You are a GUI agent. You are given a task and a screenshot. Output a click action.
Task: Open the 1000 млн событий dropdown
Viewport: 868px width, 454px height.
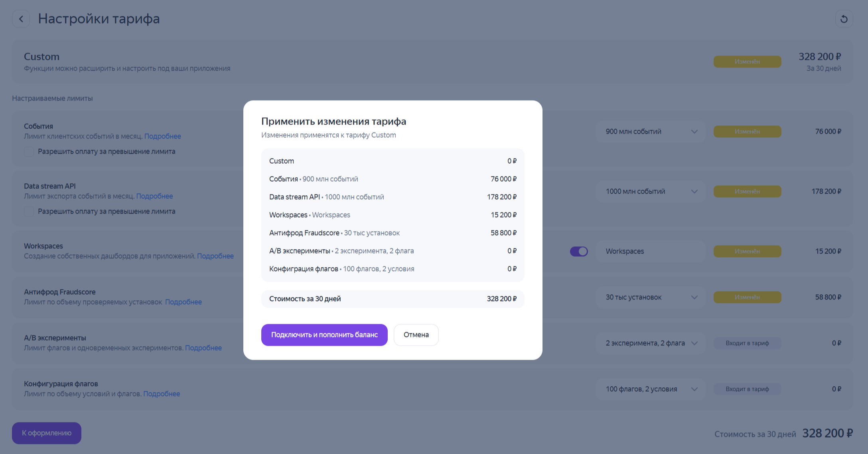point(651,192)
